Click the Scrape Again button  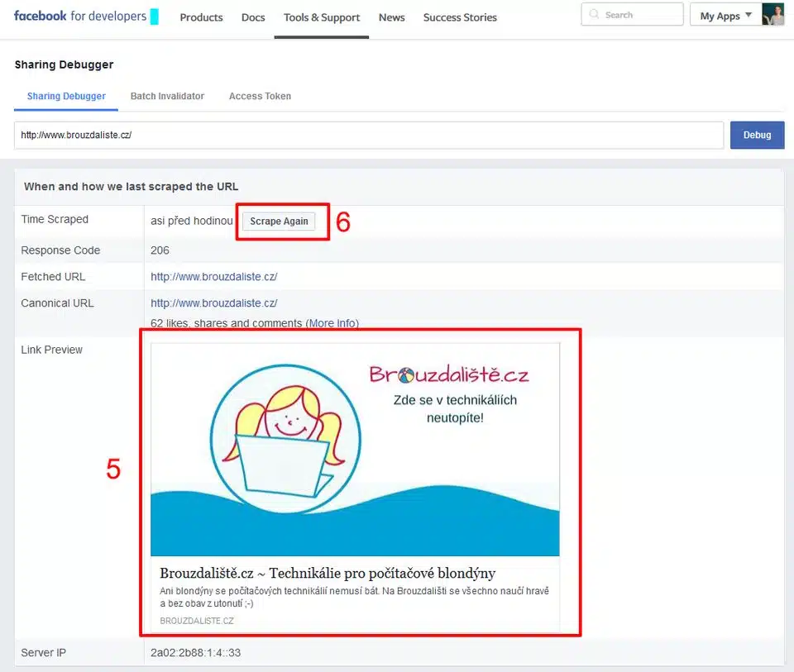tap(279, 222)
